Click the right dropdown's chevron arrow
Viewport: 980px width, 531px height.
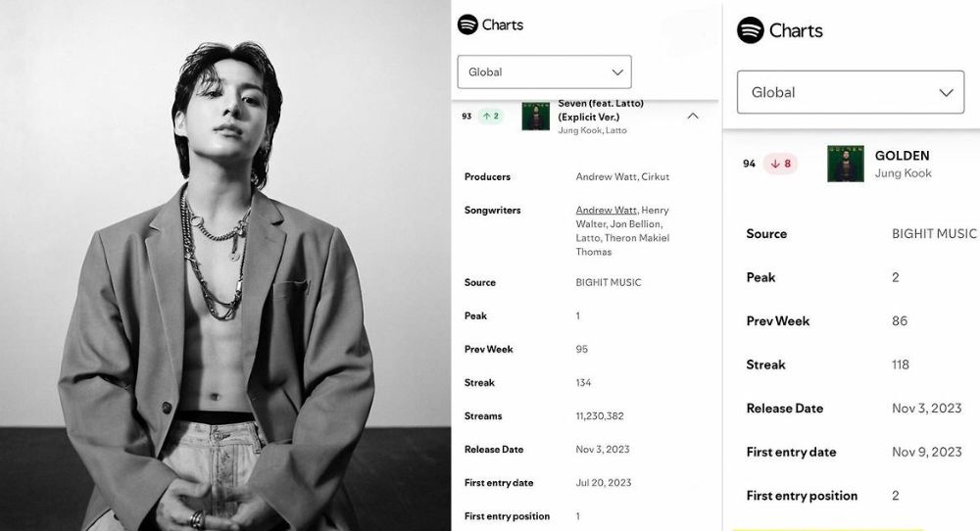947,92
